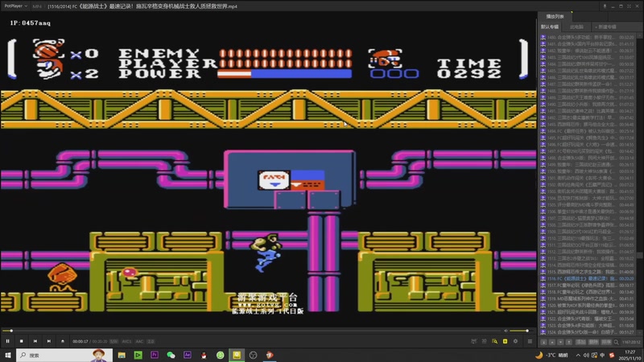Select playlist item 1483 三国战纪
Screen dimensions: 644x362
588,57
